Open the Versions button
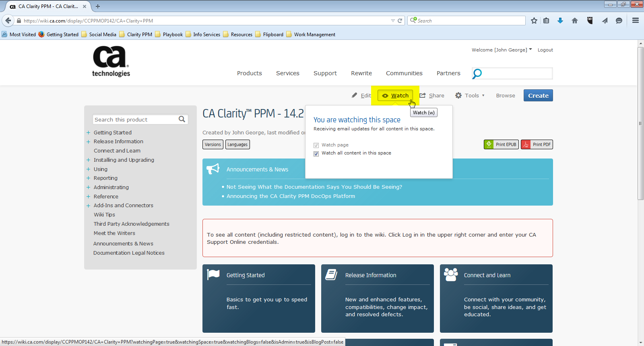 click(213, 144)
